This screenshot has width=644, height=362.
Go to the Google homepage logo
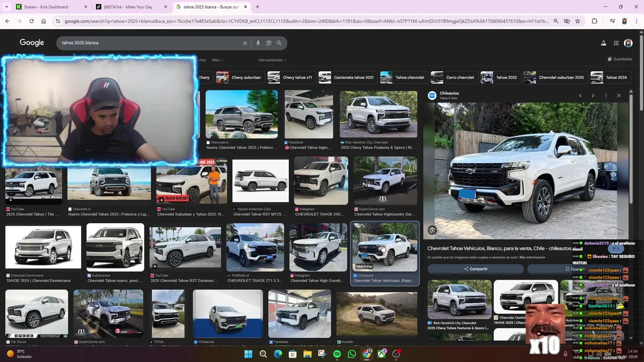[x=32, y=43]
